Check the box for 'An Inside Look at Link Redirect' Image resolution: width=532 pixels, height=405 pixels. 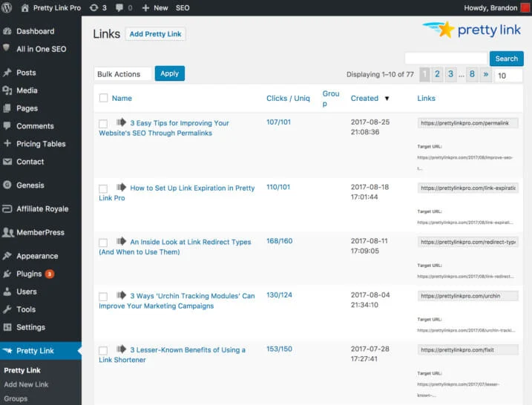[x=103, y=243]
